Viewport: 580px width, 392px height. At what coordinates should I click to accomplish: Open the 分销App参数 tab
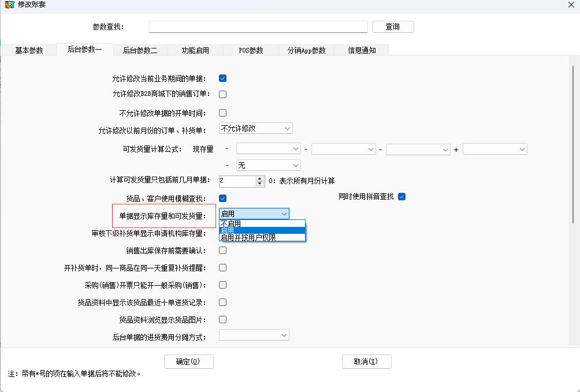[306, 50]
